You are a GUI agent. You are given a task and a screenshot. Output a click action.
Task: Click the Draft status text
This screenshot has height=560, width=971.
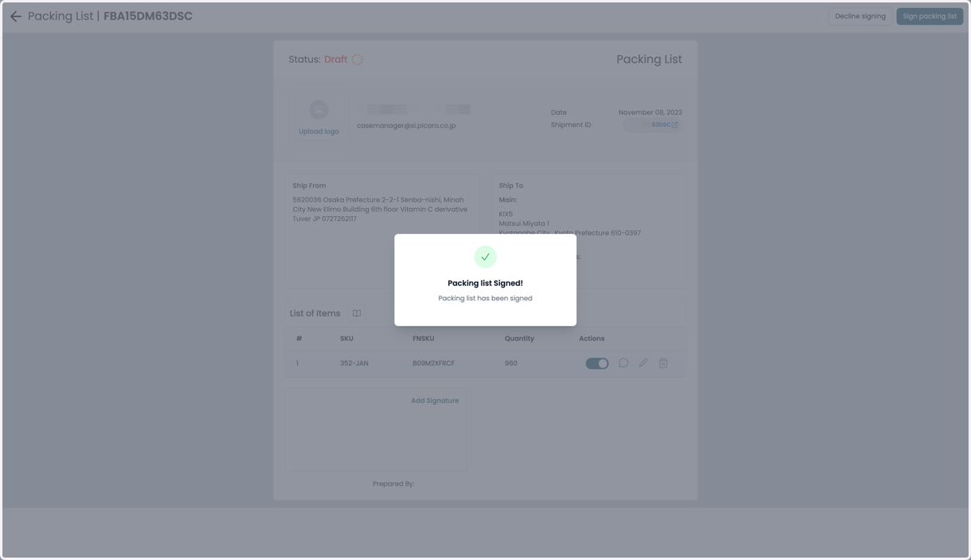point(336,60)
